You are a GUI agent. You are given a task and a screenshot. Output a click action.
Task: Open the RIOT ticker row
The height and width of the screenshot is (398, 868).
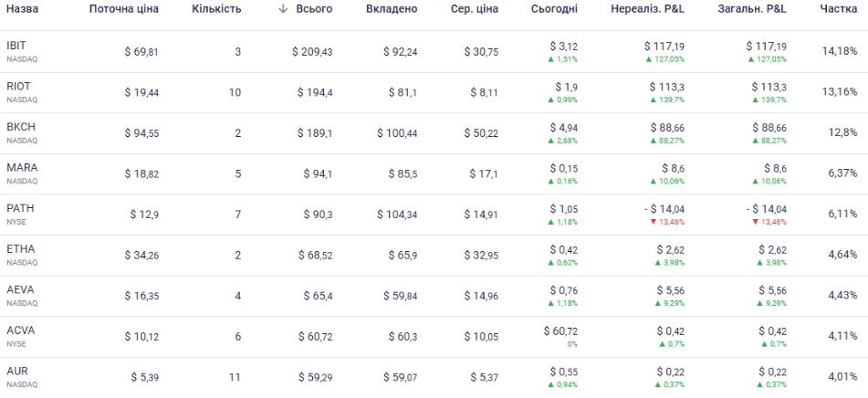[17, 86]
